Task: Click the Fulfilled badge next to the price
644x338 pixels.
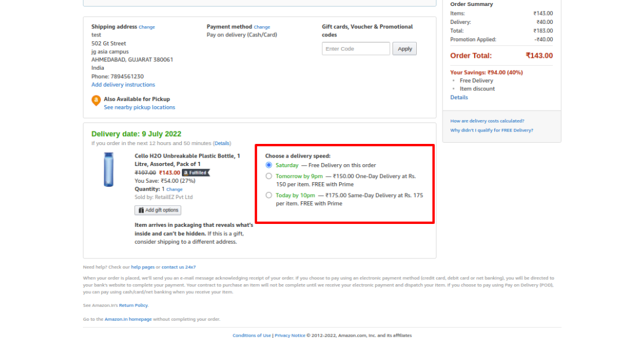Action: point(196,173)
